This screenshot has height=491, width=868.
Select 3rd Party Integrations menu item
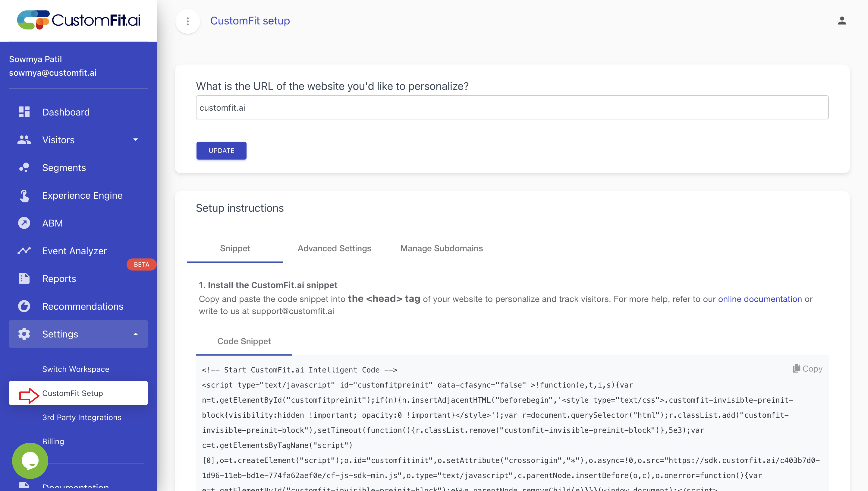pyautogui.click(x=82, y=417)
